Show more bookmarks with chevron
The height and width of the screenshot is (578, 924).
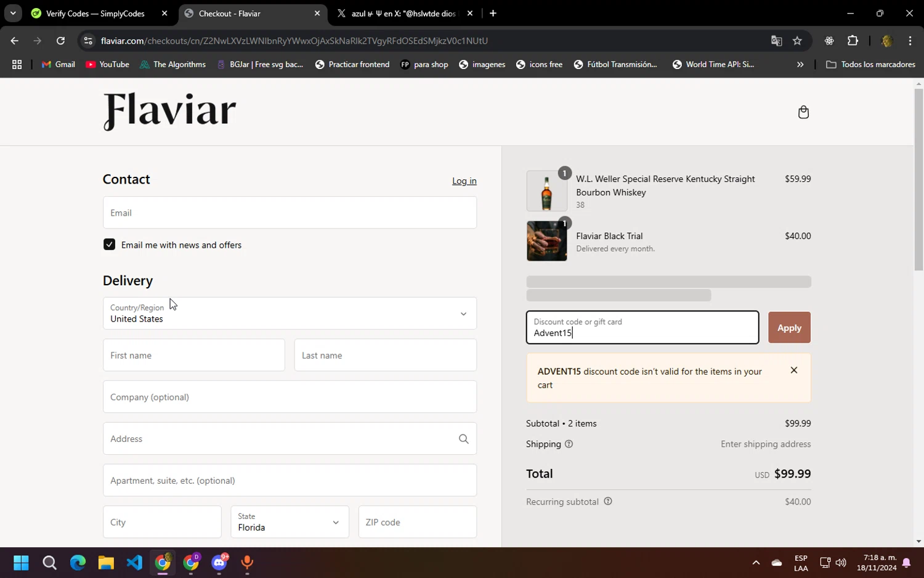click(800, 64)
